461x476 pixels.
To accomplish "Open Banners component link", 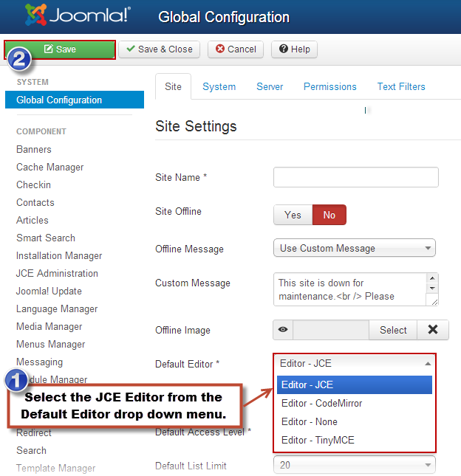I will click(x=34, y=149).
